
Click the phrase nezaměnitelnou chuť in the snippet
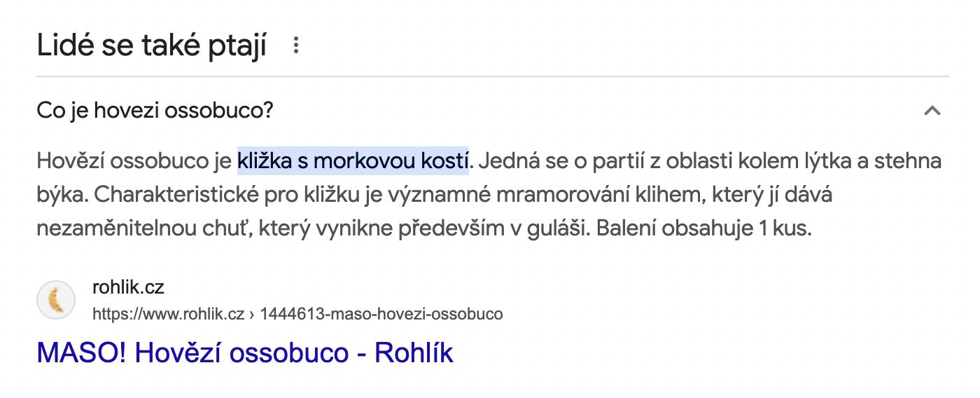pos(130,228)
